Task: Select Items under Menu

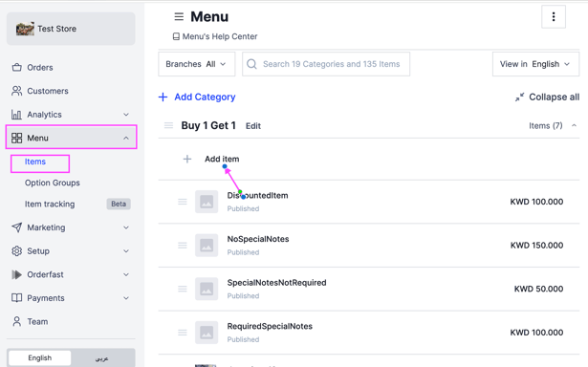Action: [x=35, y=162]
